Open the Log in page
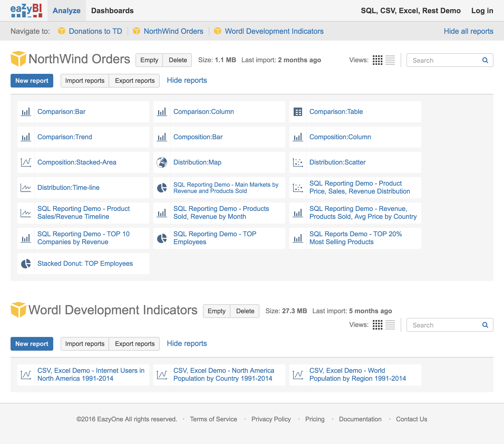 tap(482, 11)
